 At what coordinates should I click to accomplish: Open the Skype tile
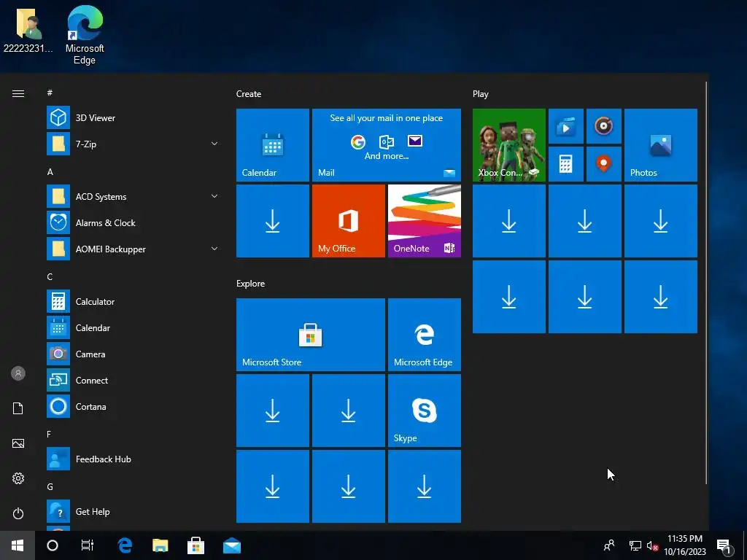pos(425,411)
